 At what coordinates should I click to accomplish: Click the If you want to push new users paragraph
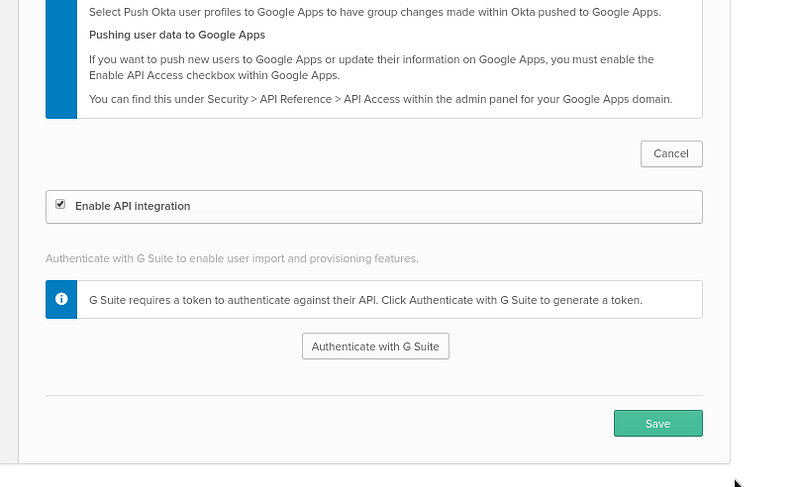[371, 67]
